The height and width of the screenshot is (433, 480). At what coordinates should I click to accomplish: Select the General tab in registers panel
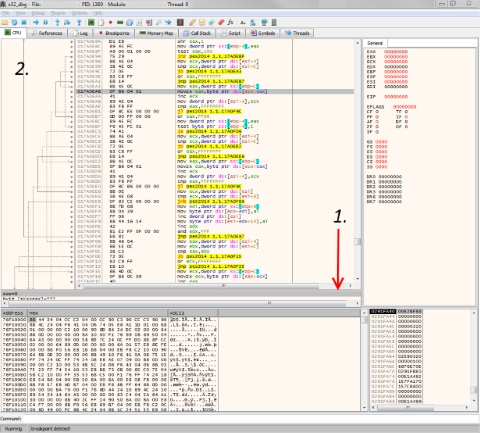375,43
